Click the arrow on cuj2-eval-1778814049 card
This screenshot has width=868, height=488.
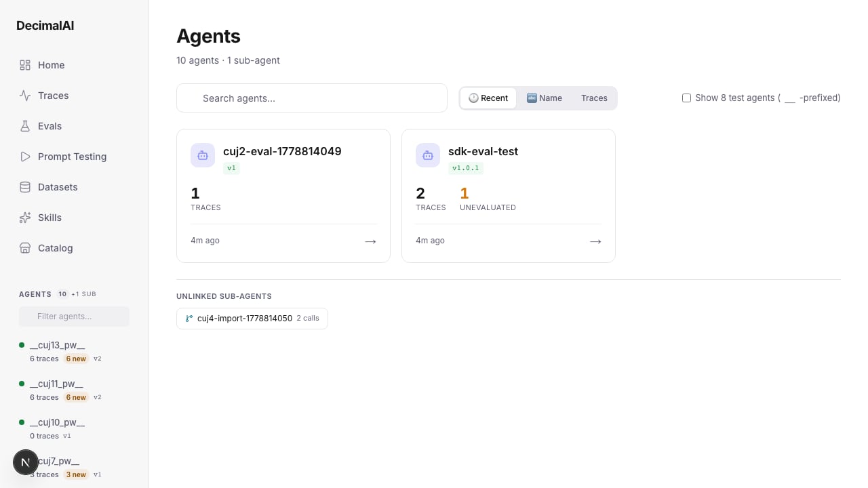(370, 241)
